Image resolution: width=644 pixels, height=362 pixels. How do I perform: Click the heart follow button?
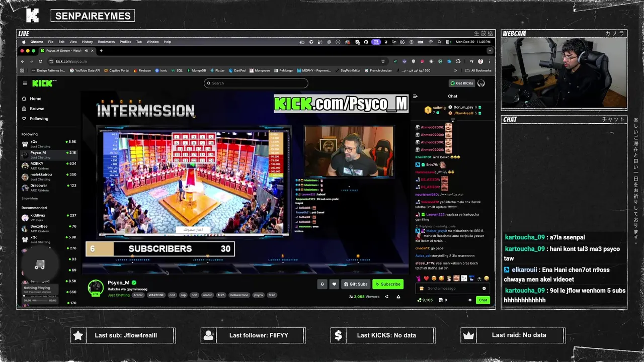coord(334,284)
